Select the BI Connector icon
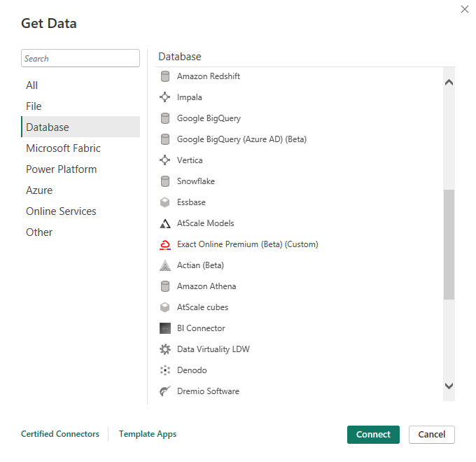This screenshot has height=462, width=476. point(165,328)
